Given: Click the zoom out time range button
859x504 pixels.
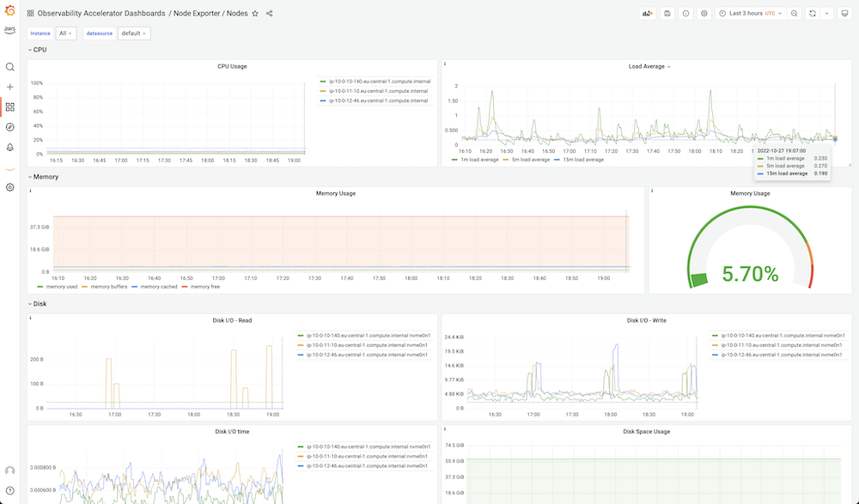Looking at the screenshot, I should [x=795, y=14].
